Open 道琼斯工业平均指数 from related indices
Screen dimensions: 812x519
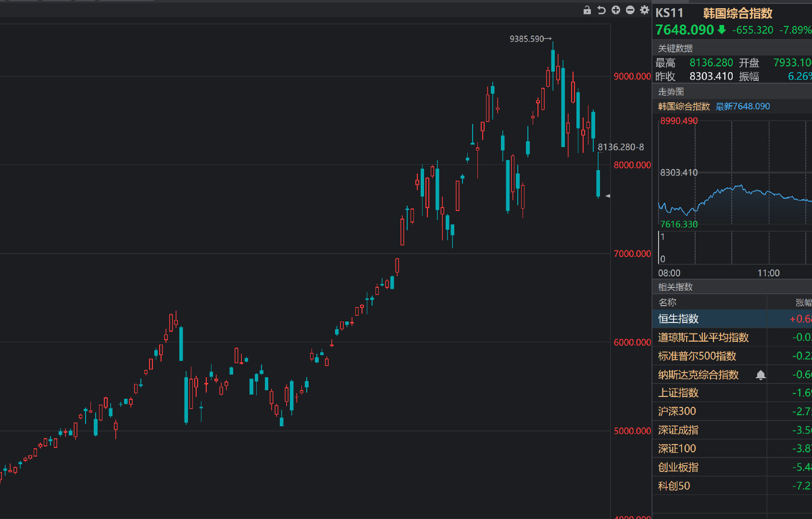[x=732, y=337]
